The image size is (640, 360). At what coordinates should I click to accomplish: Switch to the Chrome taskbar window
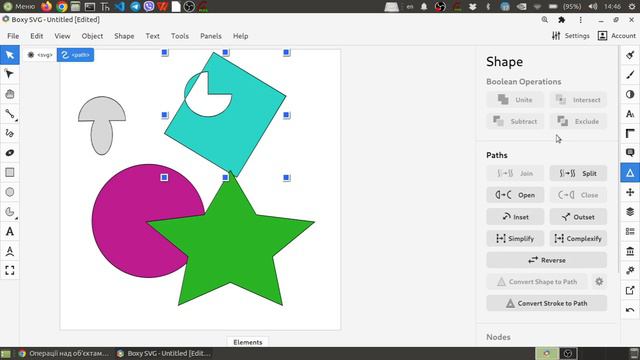click(64, 353)
